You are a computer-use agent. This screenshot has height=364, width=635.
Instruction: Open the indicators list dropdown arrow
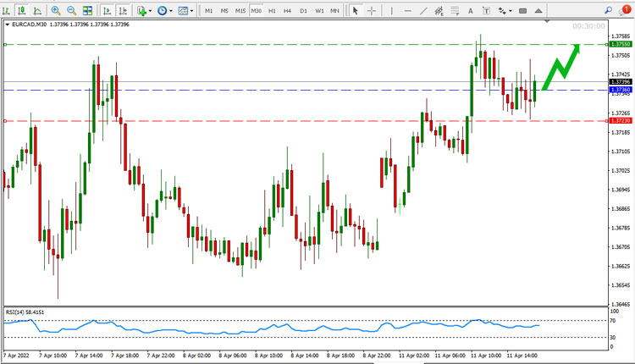tap(150, 11)
